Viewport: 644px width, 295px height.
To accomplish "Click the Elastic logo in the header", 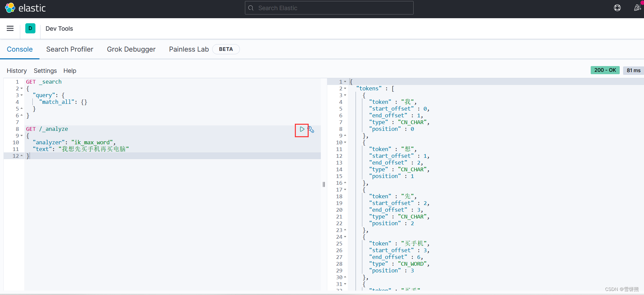I will click(25, 8).
